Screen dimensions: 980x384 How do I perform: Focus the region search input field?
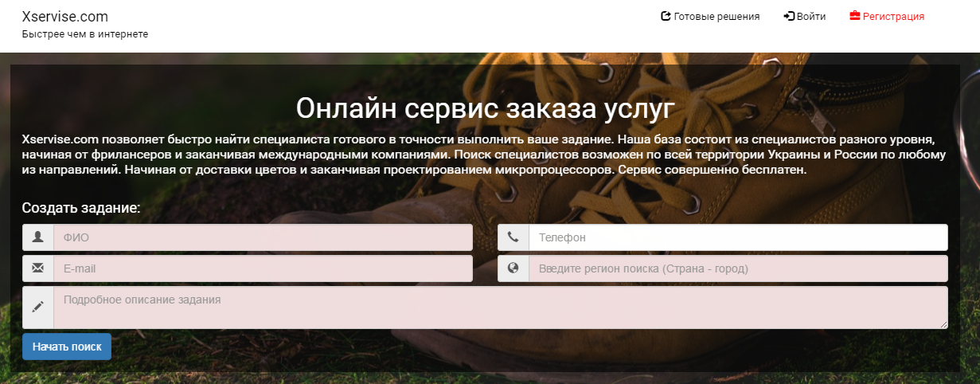738,268
